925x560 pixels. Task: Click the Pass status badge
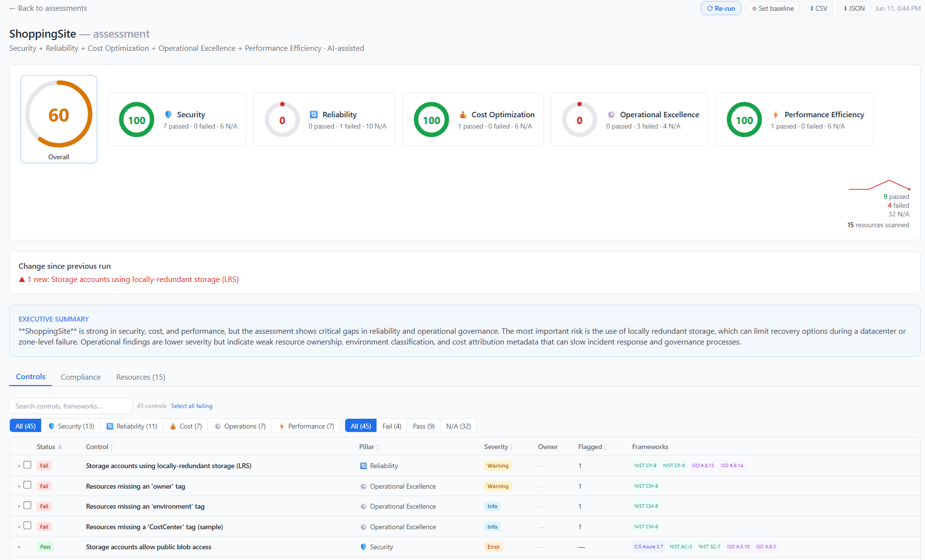(x=45, y=547)
